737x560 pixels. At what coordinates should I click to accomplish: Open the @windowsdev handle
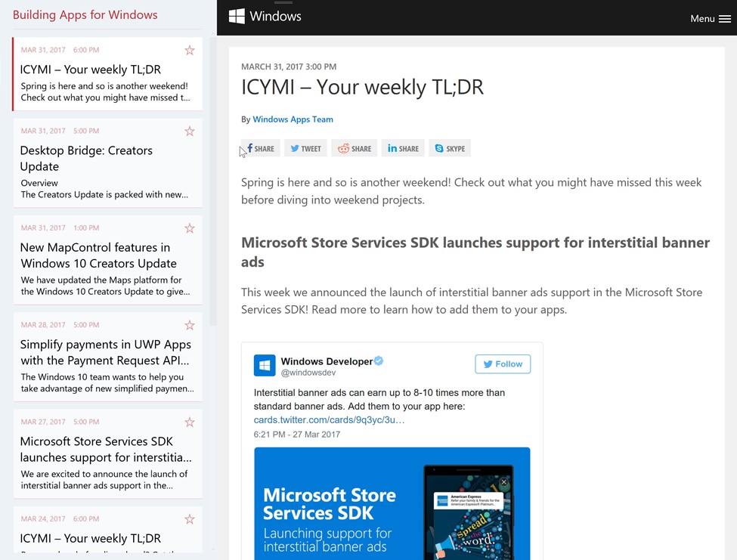coord(308,373)
